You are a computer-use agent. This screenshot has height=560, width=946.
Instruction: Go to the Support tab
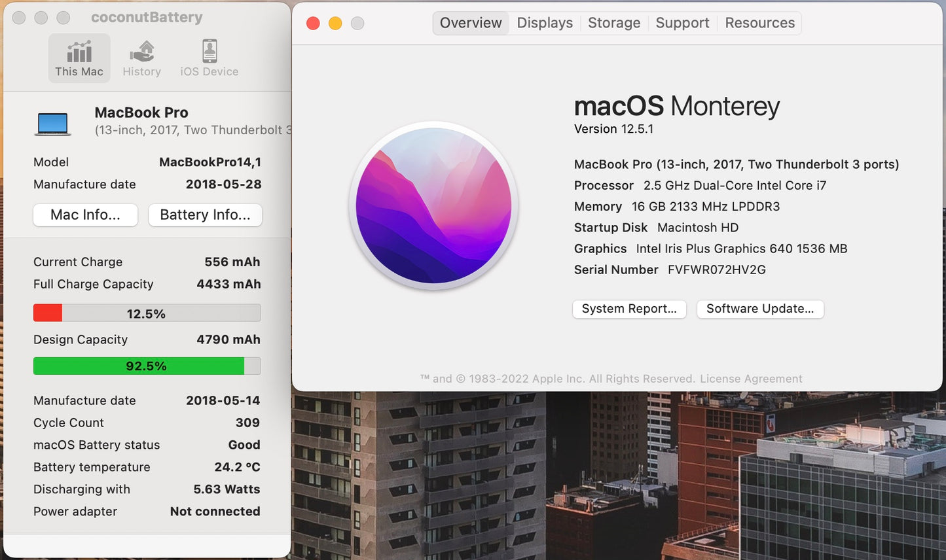(x=682, y=23)
